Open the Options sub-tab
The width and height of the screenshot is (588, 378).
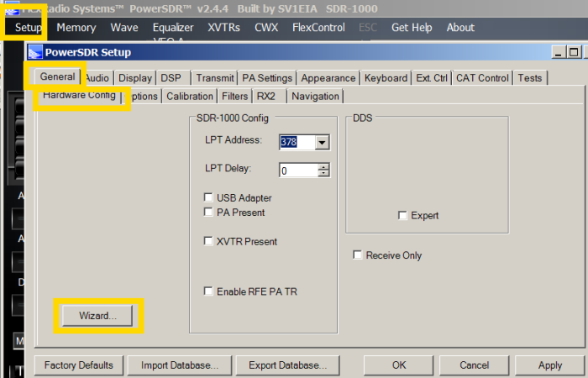pyautogui.click(x=143, y=97)
